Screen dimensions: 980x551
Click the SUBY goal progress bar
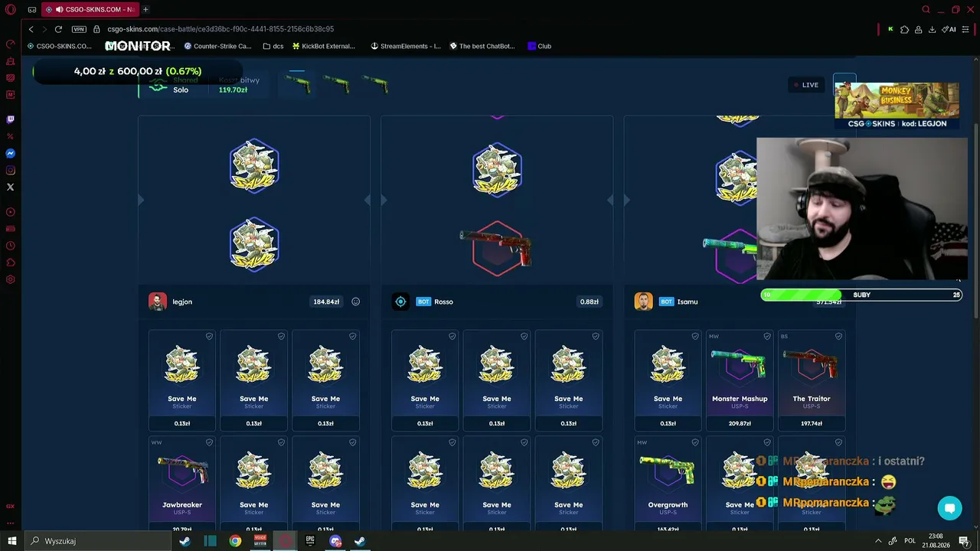pos(861,295)
